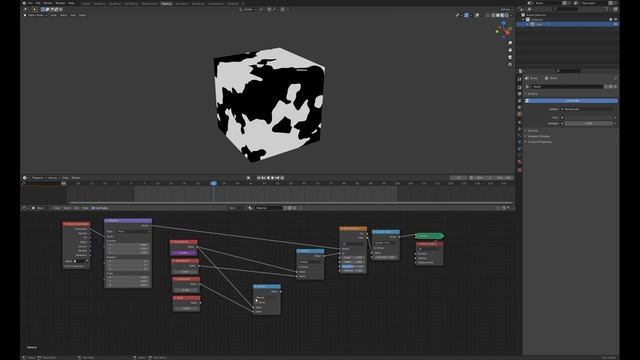Viewport: 640px width, 360px height.
Task: Open the timeline Playback menu
Action: point(39,178)
